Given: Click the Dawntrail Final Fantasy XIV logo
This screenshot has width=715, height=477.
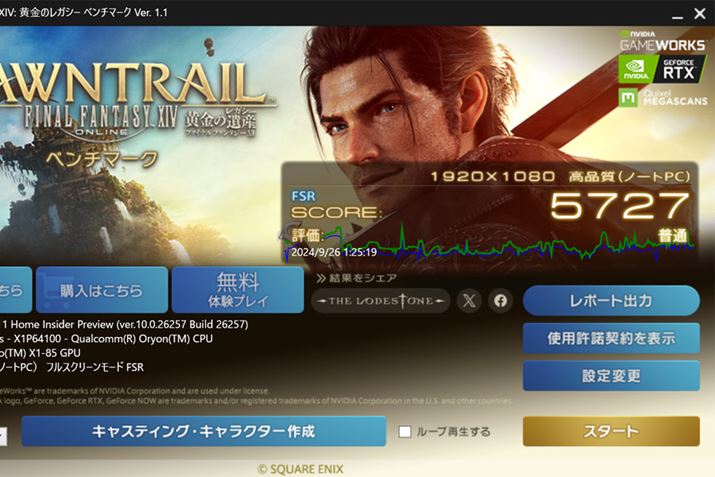Looking at the screenshot, I should (132, 100).
